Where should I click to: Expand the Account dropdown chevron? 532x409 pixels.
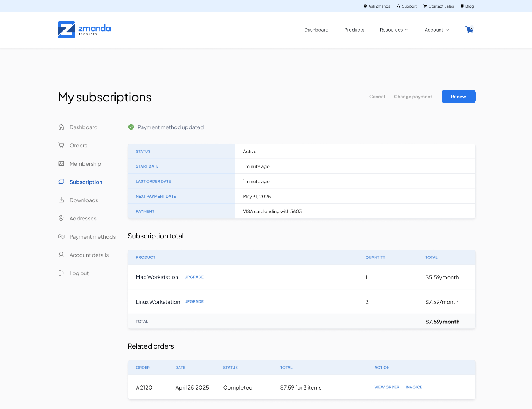click(x=447, y=30)
